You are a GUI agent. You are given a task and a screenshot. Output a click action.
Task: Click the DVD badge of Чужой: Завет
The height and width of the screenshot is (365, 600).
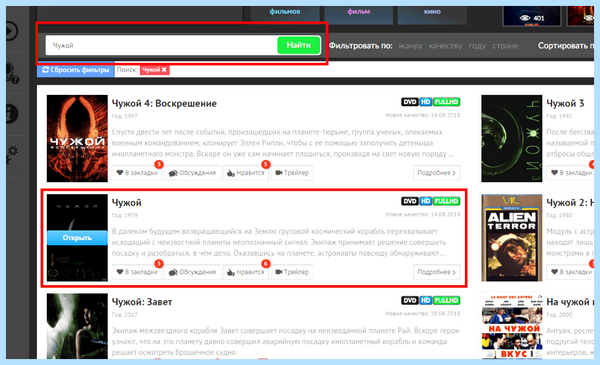tap(409, 301)
